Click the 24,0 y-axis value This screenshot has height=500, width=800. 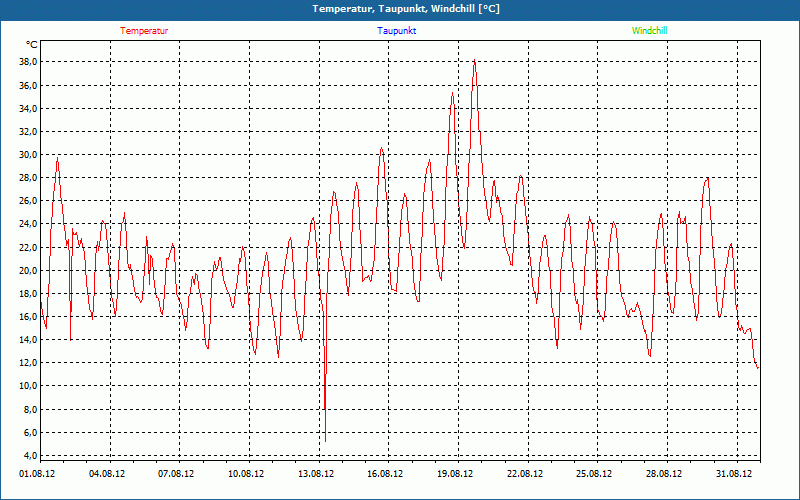point(28,223)
